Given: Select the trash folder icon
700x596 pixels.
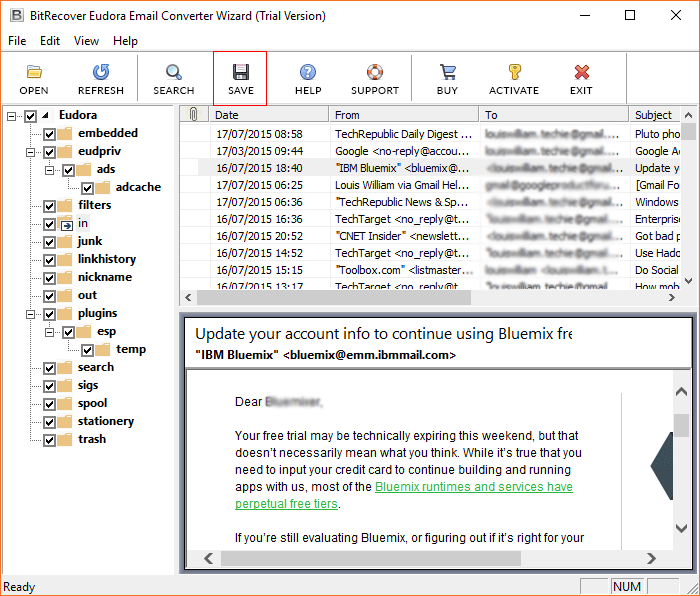Looking at the screenshot, I should point(65,440).
